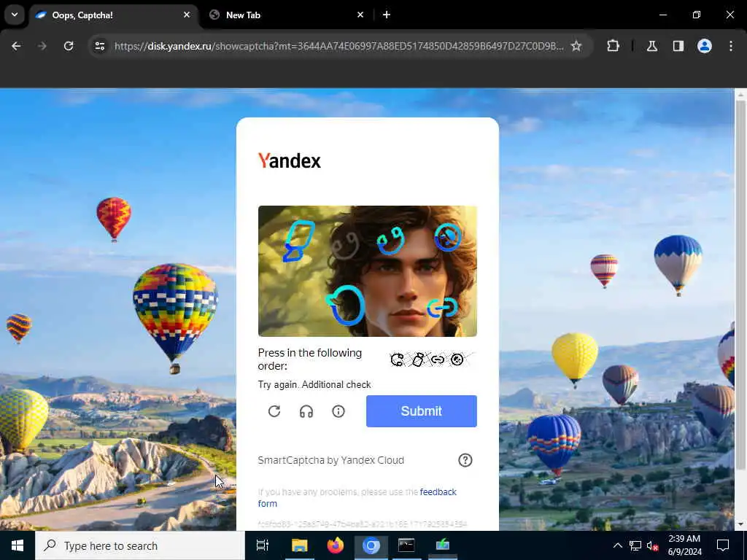Open Task View on the taskbar
747x560 pixels.
(262, 545)
